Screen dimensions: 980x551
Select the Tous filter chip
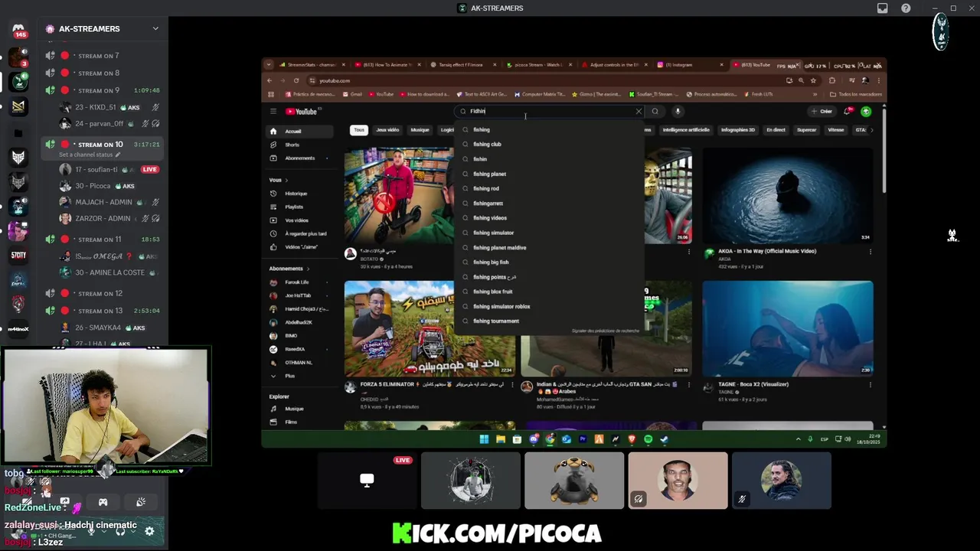click(x=358, y=130)
